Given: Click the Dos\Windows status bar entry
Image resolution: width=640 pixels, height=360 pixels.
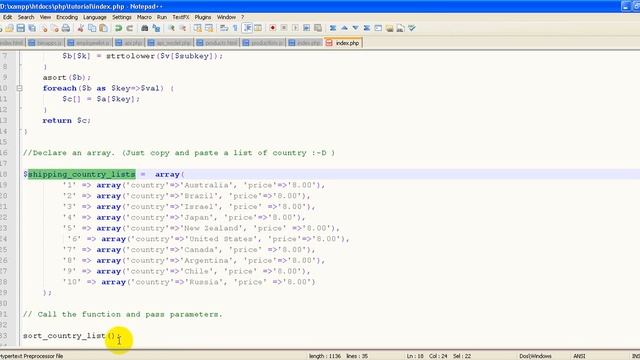Looking at the screenshot, I should pos(535,356).
